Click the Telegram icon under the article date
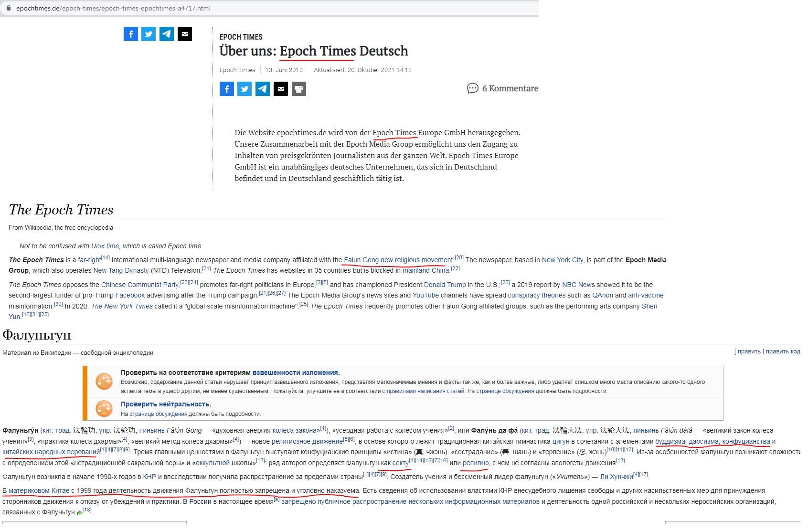Viewport: 808px width, 532px height. click(263, 89)
